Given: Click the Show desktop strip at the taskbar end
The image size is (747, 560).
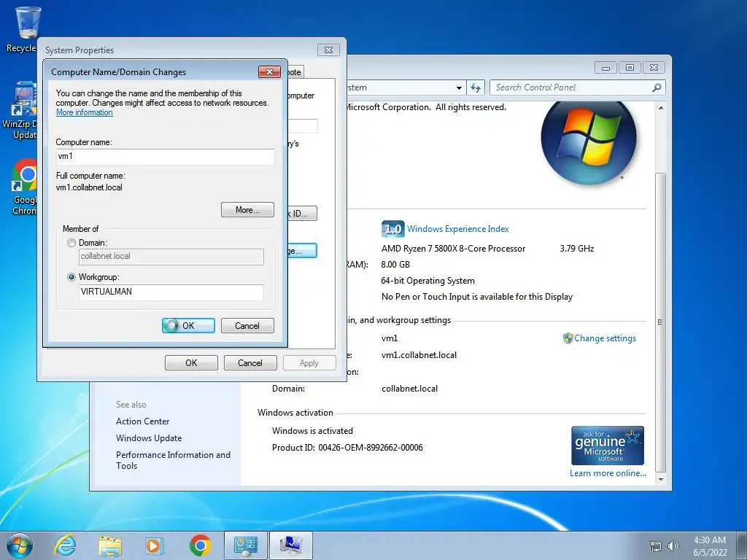Looking at the screenshot, I should (742, 545).
